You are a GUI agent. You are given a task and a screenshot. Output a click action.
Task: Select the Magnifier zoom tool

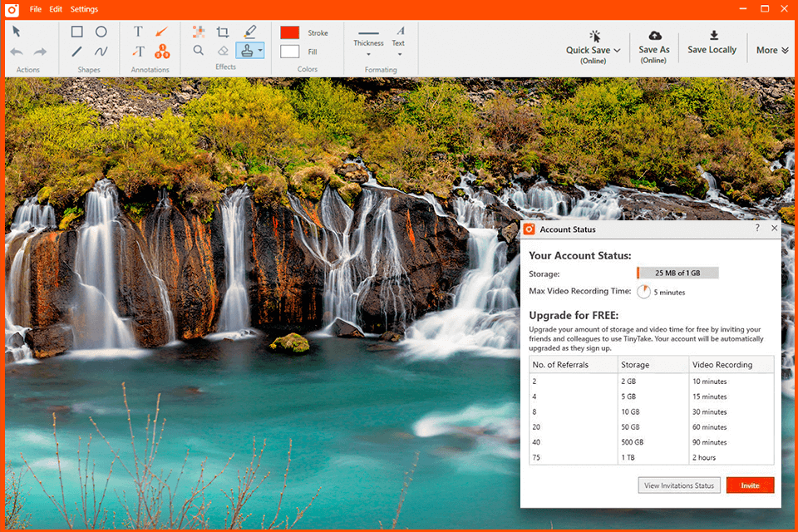point(199,50)
